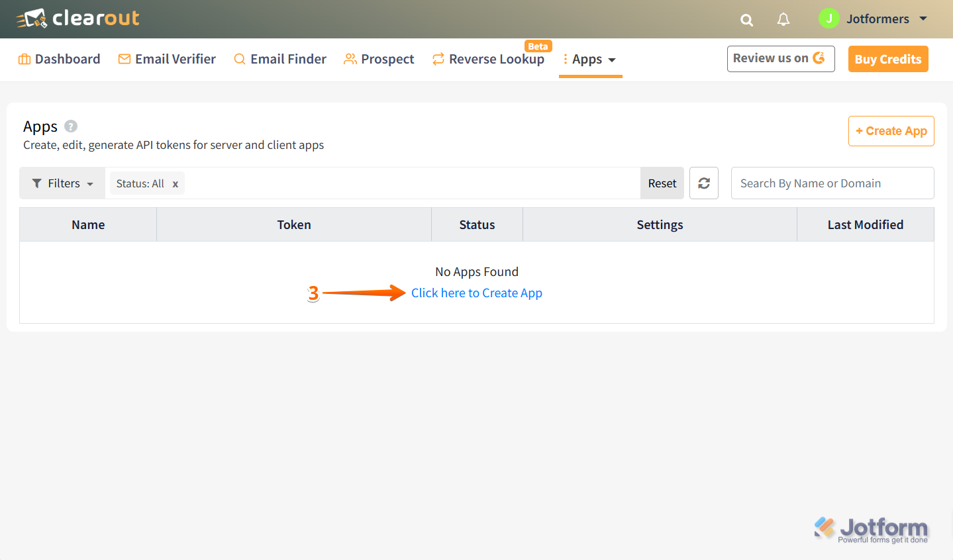The image size is (953, 560).
Task: Click the + Create App button
Action: (891, 131)
